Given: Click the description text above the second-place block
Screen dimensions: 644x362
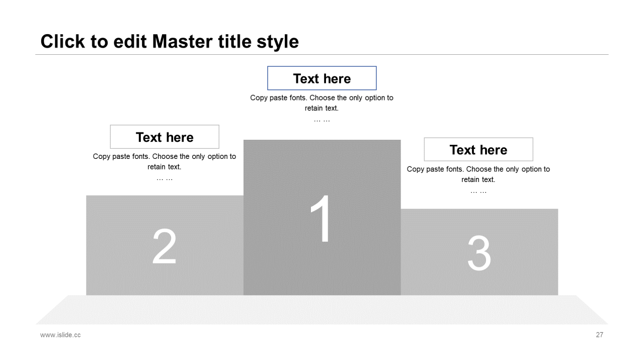Looking at the screenshot, I should [x=164, y=161].
